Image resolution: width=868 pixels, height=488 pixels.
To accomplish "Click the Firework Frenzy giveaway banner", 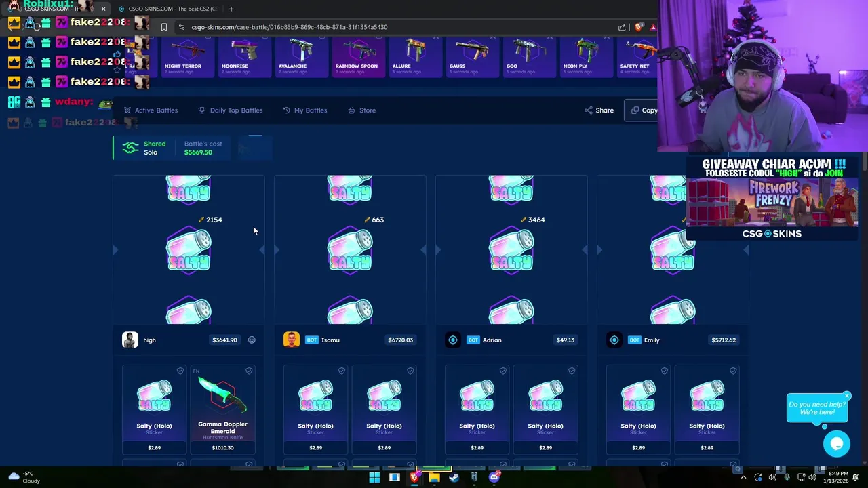I will 772,199.
